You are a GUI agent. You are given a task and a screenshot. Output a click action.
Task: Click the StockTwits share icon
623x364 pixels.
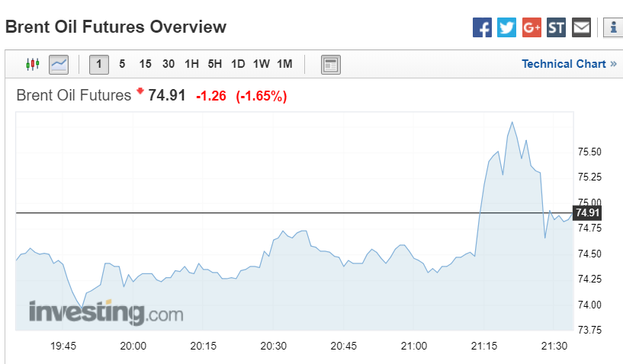click(x=557, y=28)
